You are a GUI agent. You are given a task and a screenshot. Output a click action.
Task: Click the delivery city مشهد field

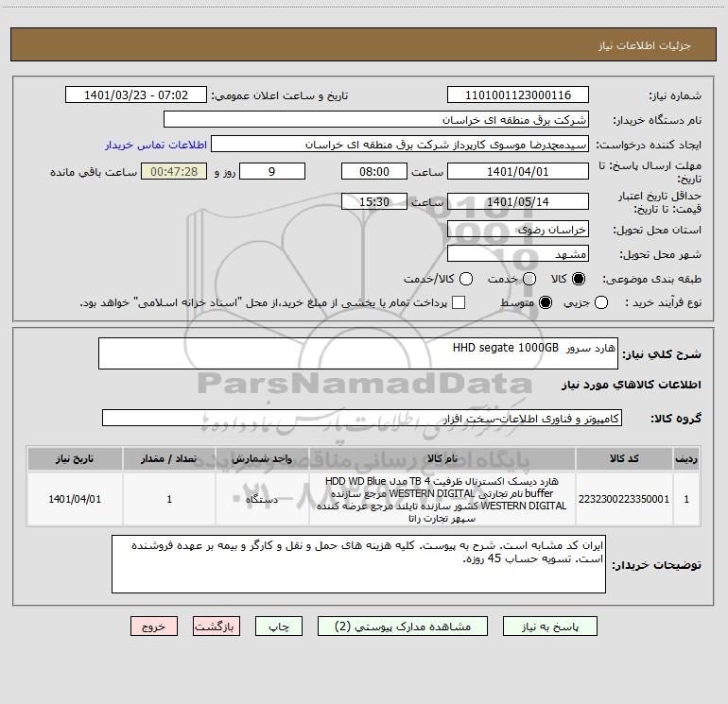[x=518, y=253]
